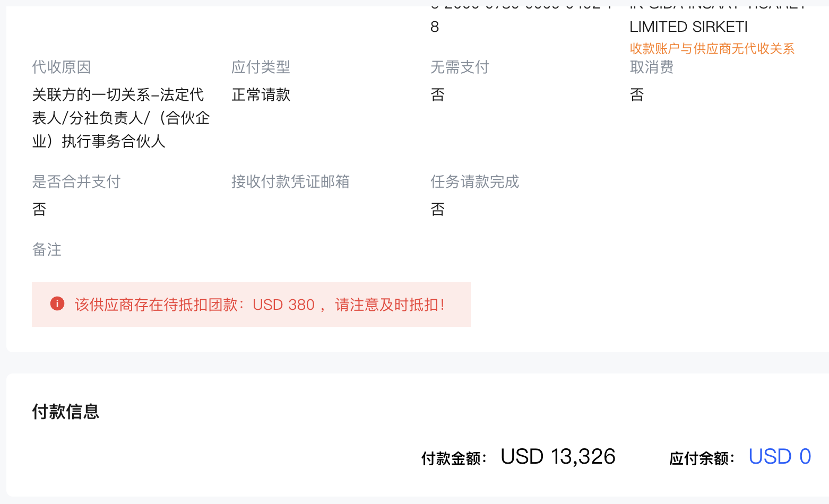The width and height of the screenshot is (829, 504).
Task: Click the 否 value under 任务请款完成
Action: (x=437, y=210)
